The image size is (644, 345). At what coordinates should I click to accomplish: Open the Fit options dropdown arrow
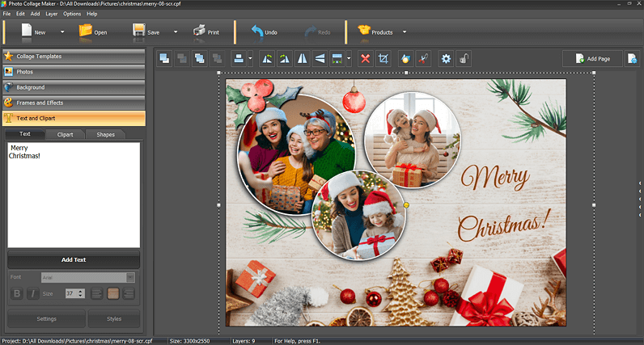[x=349, y=59]
